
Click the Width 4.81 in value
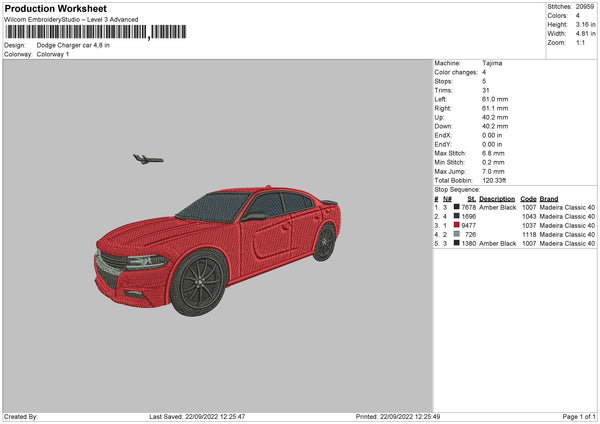pyautogui.click(x=585, y=34)
